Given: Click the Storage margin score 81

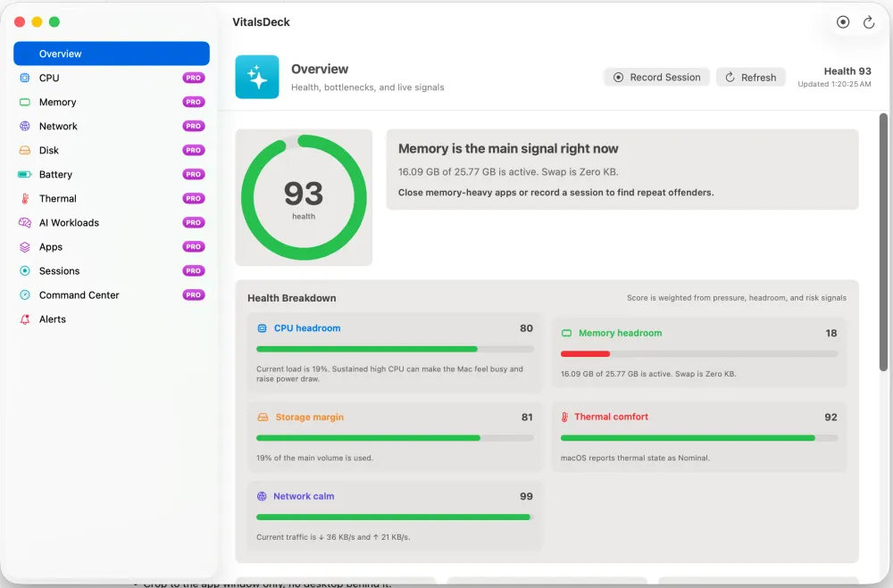Looking at the screenshot, I should tap(527, 418).
